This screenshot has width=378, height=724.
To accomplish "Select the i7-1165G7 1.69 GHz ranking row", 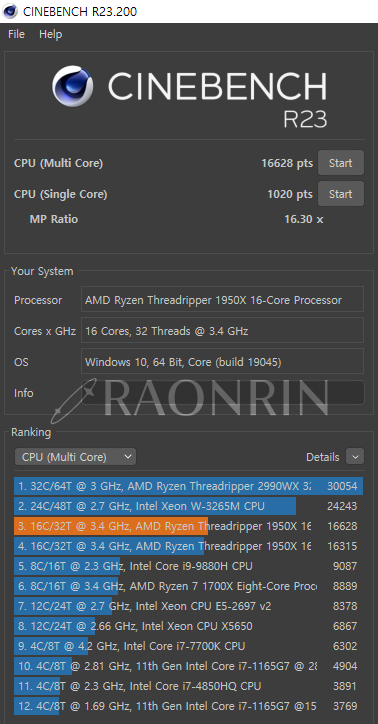I will (x=188, y=706).
